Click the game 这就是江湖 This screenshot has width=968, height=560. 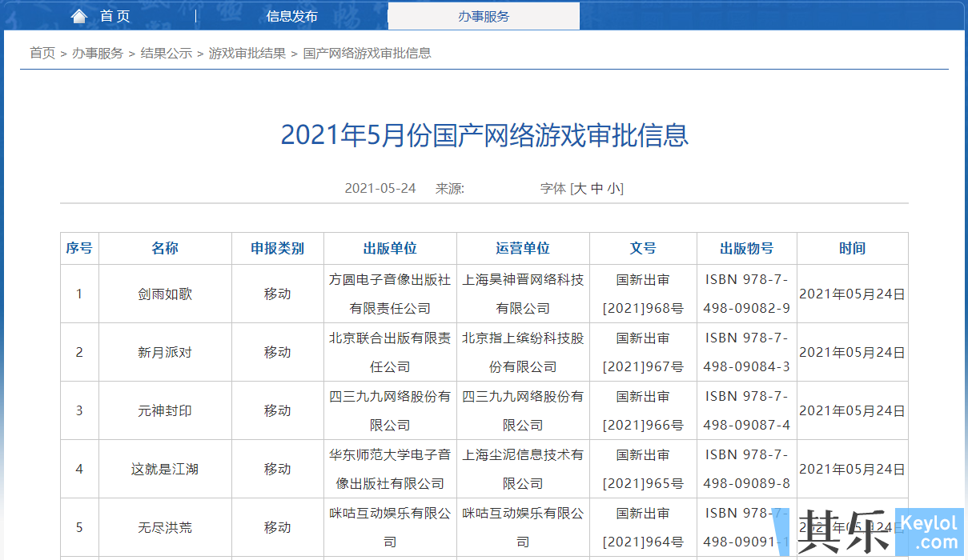coord(164,469)
